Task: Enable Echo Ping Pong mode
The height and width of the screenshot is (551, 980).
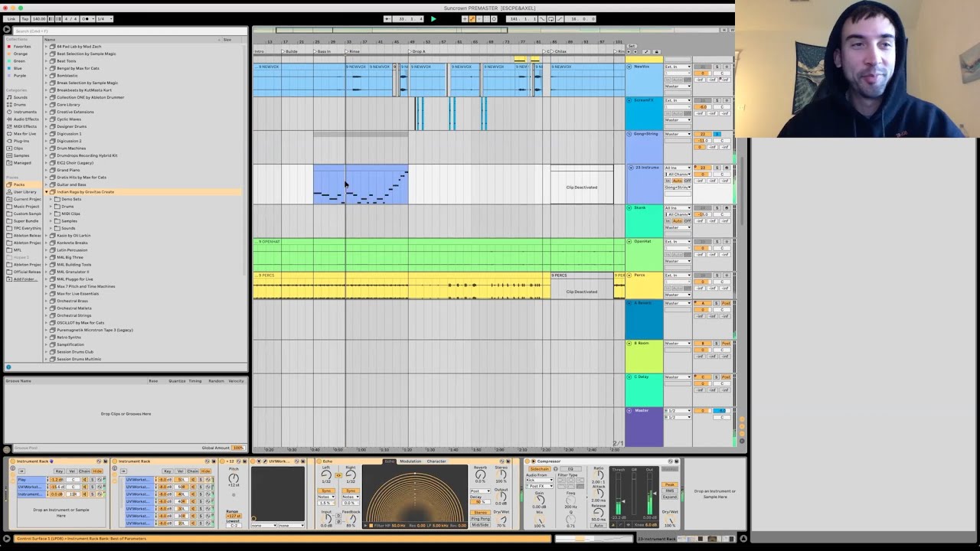Action: [480, 519]
